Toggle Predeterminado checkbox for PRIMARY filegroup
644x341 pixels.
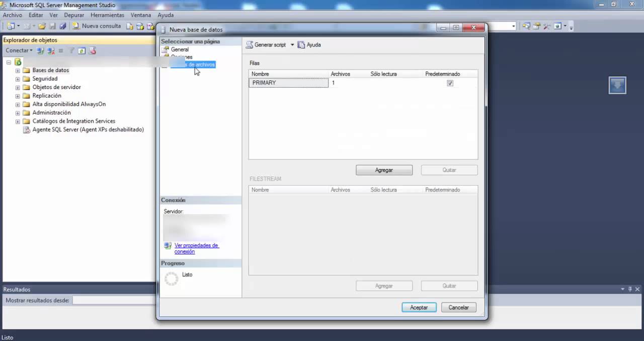point(450,83)
